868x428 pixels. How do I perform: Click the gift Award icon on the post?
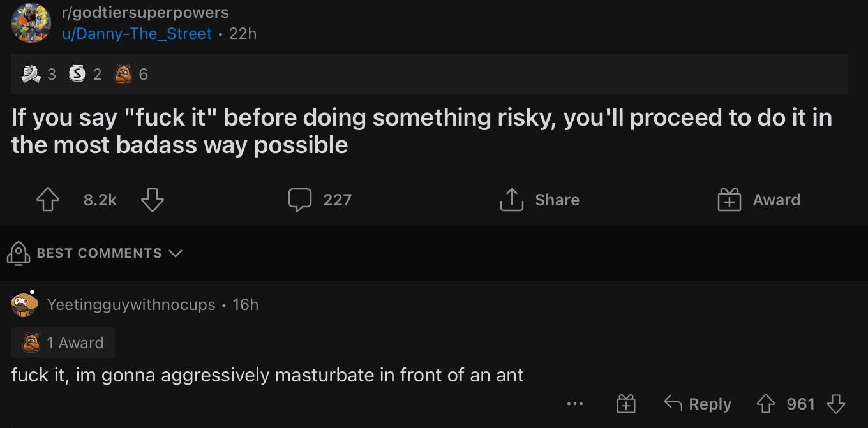point(728,200)
